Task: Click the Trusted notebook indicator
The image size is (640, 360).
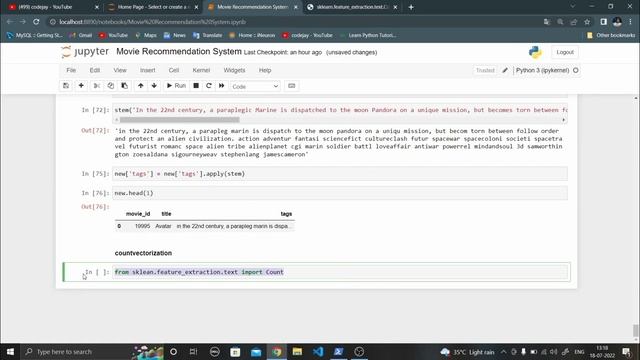Action: coord(485,70)
